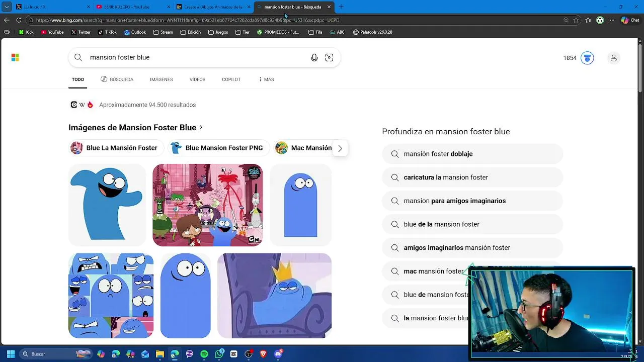The image size is (644, 362).
Task: Open the waving Bloo image thumbnail
Action: point(107,205)
